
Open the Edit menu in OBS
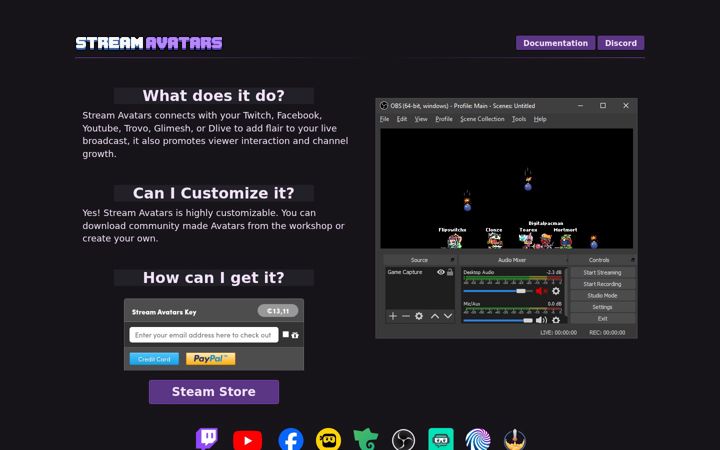tap(402, 119)
